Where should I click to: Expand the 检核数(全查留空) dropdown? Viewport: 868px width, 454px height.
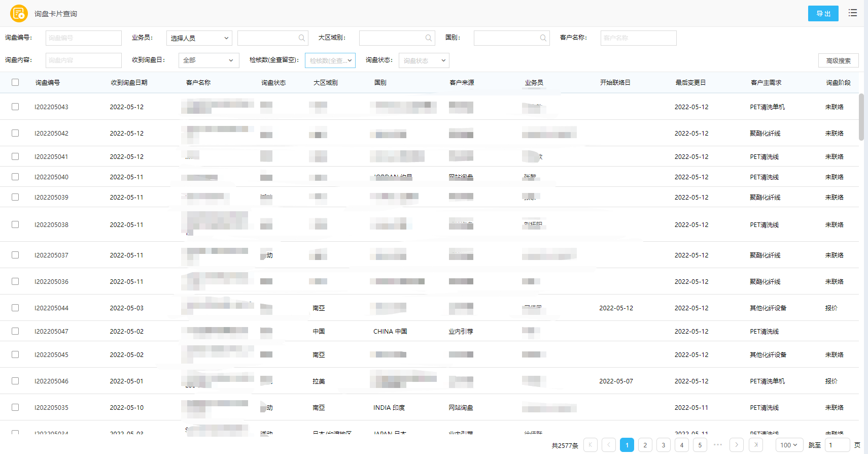[330, 60]
